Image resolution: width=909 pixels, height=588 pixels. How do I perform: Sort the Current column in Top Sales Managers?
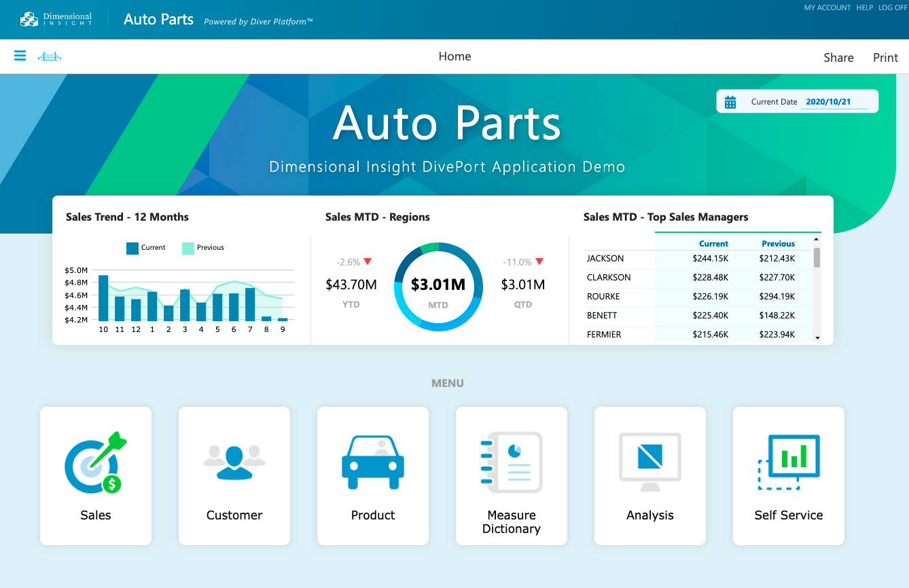(713, 243)
